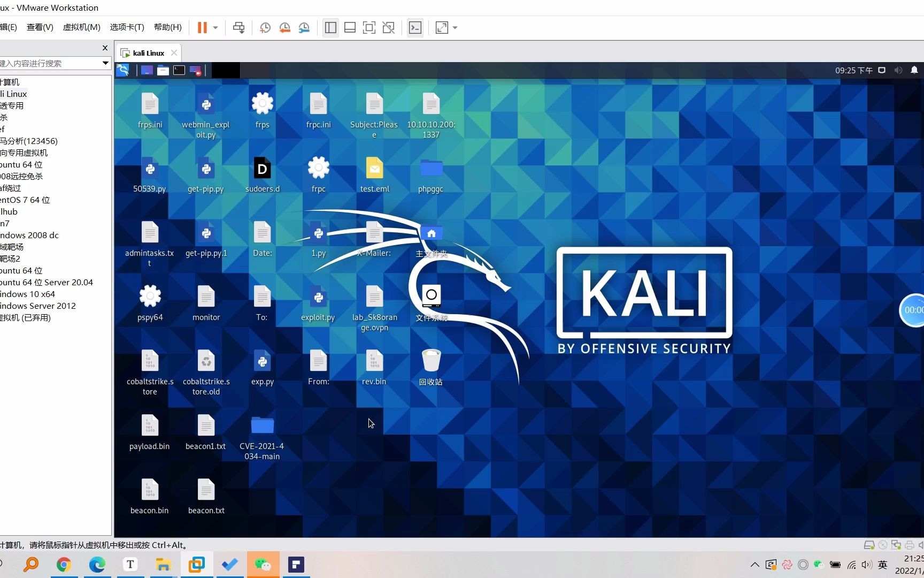The height and width of the screenshot is (578, 924).
Task: Open the 帮助(H) menu
Action: click(167, 27)
